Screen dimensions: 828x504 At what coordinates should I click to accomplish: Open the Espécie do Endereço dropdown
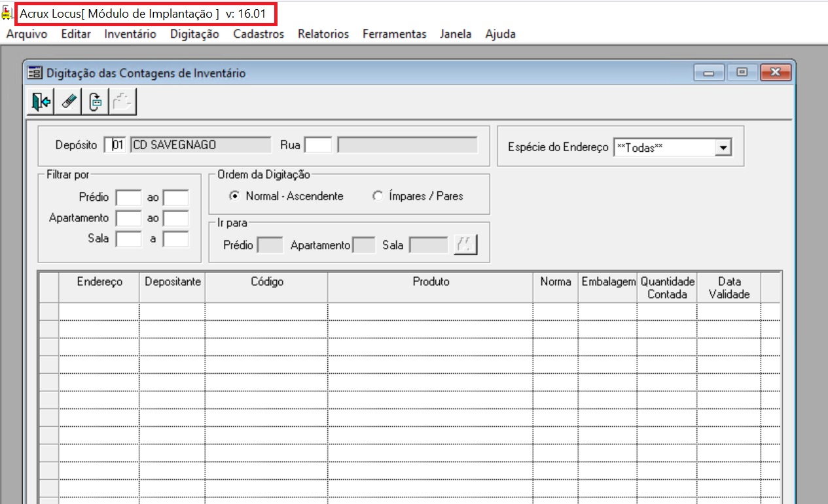[x=723, y=148]
